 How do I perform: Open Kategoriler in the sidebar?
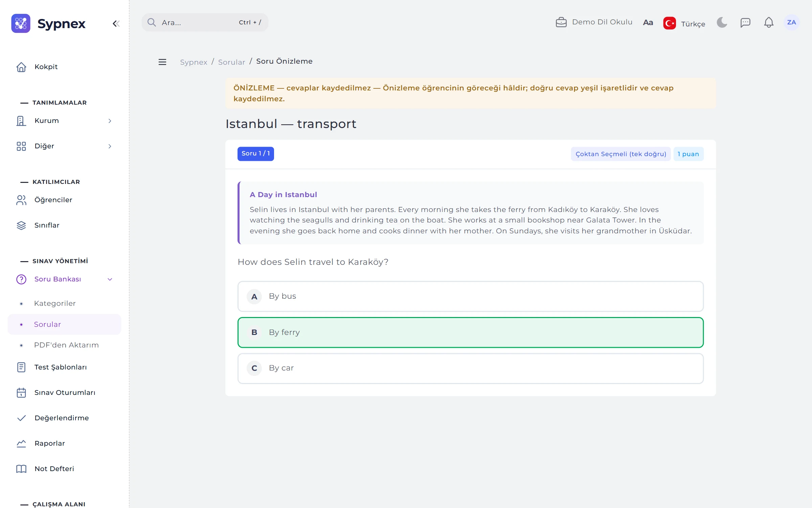pos(54,303)
